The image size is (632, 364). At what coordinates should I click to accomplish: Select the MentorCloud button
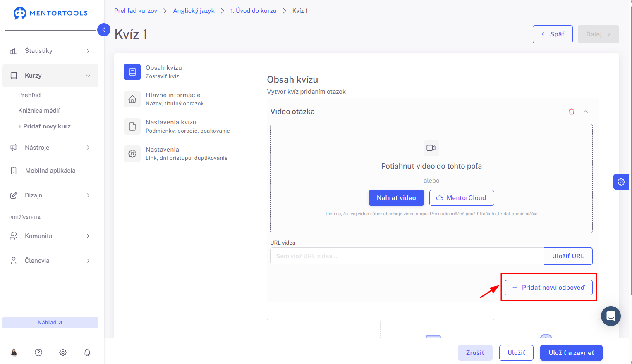pyautogui.click(x=462, y=198)
